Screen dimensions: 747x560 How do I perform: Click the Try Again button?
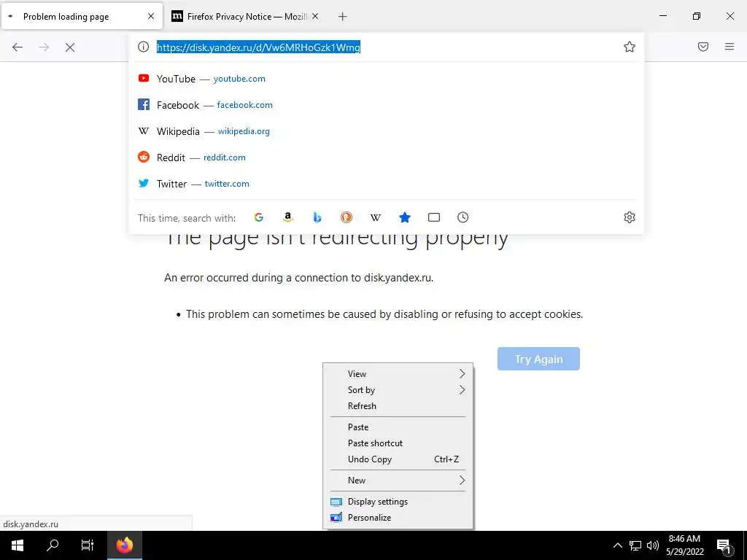tap(538, 359)
